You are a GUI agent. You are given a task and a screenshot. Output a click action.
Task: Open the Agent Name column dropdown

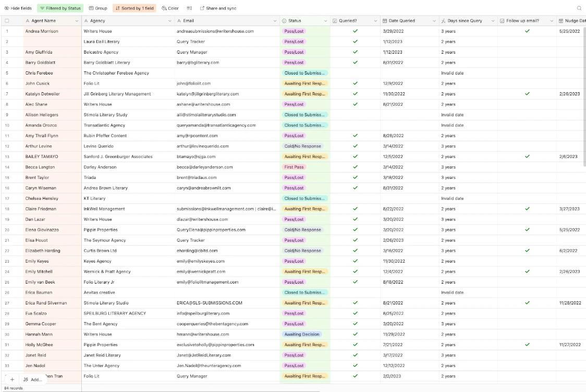77,21
